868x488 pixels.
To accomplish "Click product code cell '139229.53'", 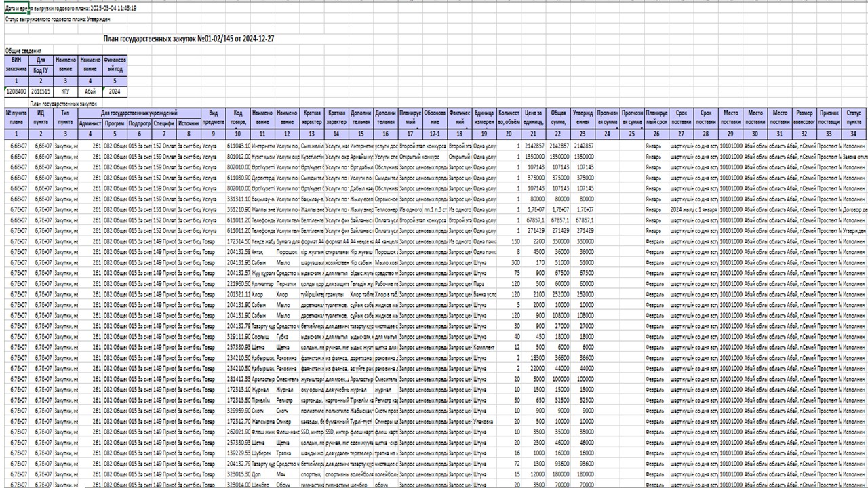I will pos(237,453).
